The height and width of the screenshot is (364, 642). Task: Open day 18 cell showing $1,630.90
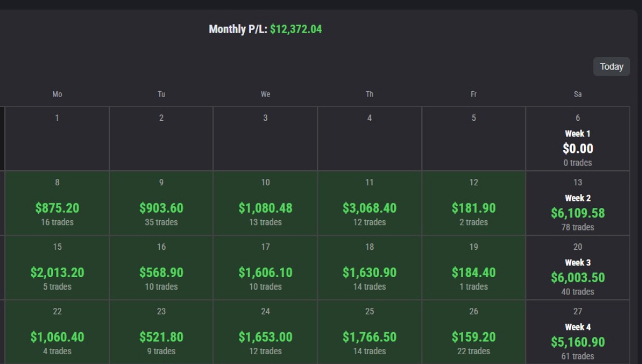370,267
